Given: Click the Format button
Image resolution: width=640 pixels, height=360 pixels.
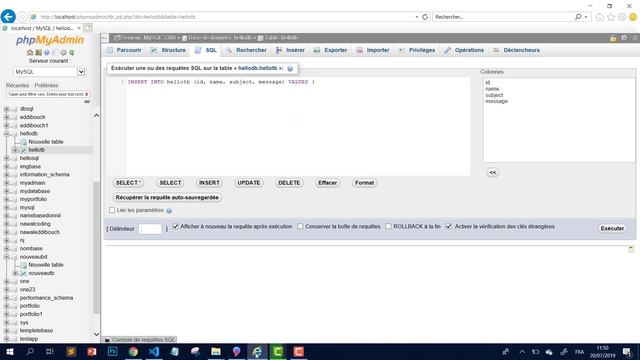Looking at the screenshot, I should pyautogui.click(x=364, y=183).
